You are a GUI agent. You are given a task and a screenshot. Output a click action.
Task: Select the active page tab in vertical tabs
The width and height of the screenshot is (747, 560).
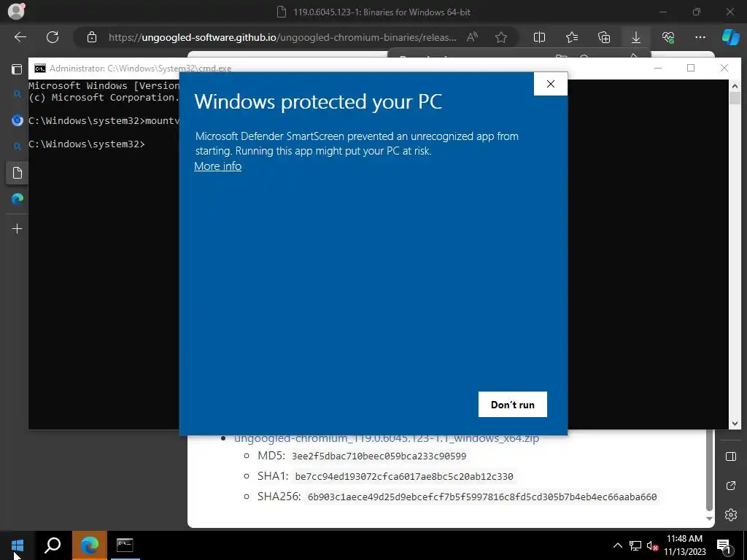pyautogui.click(x=18, y=172)
